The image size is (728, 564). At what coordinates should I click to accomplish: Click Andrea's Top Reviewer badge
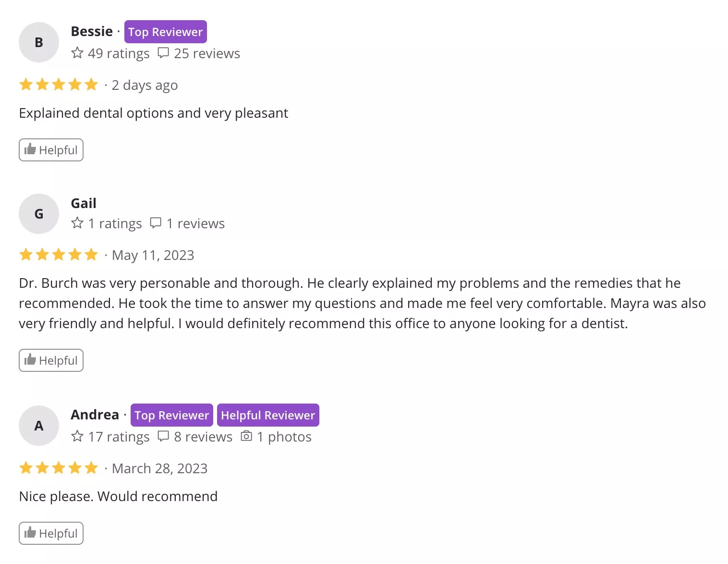coord(171,415)
